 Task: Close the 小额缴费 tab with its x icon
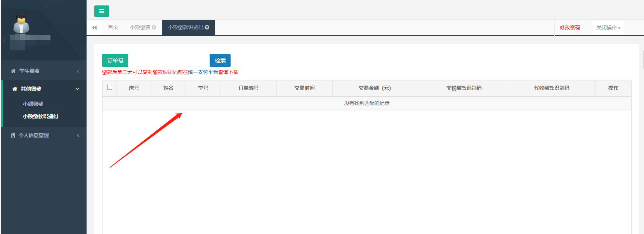(x=154, y=27)
